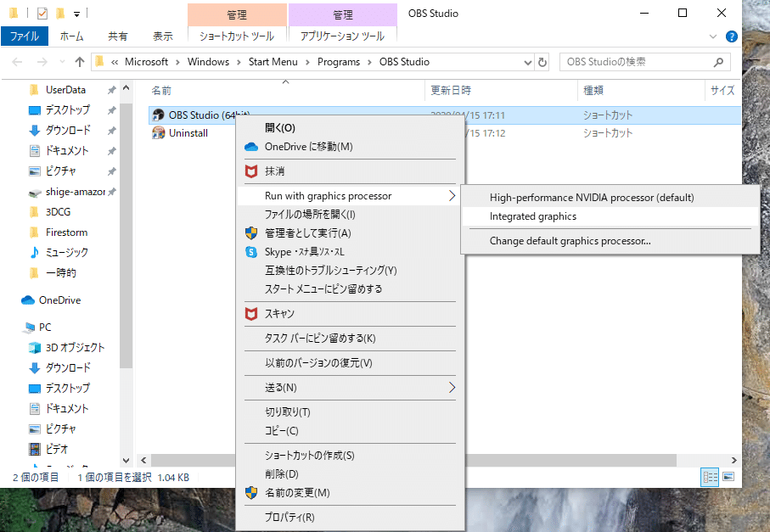Switch to large icons view in status bar
The height and width of the screenshot is (532, 770).
[x=727, y=476]
